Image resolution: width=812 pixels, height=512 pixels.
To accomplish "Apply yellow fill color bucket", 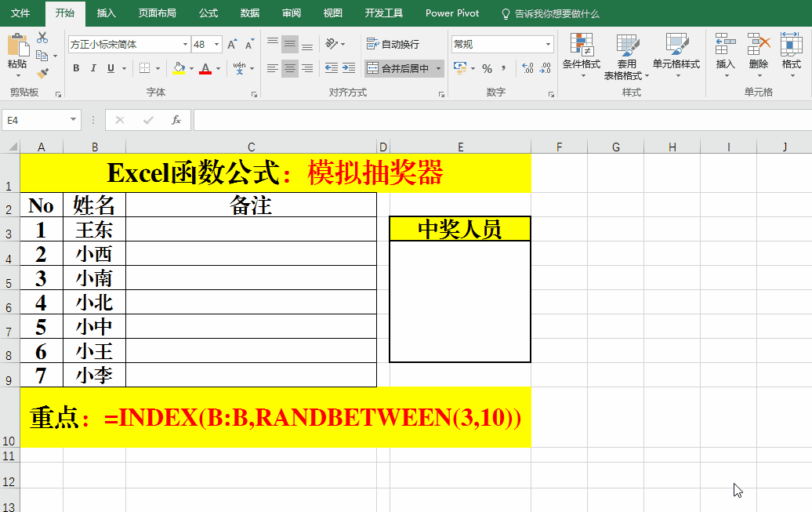I will point(179,68).
